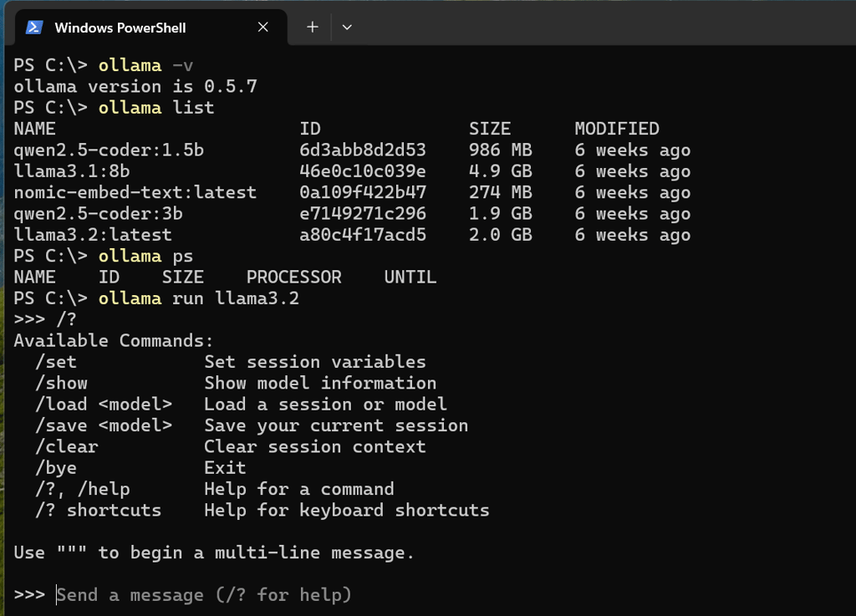Click the 'UNTIL' column header
The image size is (856, 616).
pyautogui.click(x=410, y=277)
